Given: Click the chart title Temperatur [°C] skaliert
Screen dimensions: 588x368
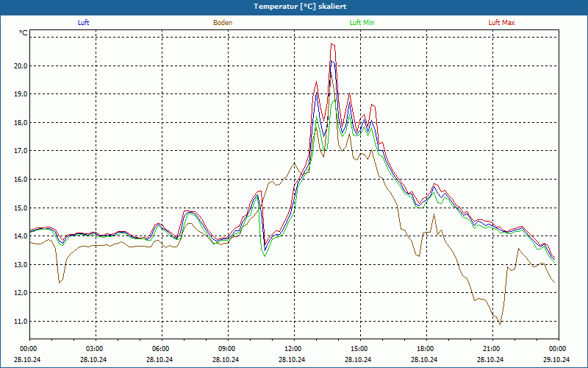Looking at the screenshot, I should coord(300,7).
